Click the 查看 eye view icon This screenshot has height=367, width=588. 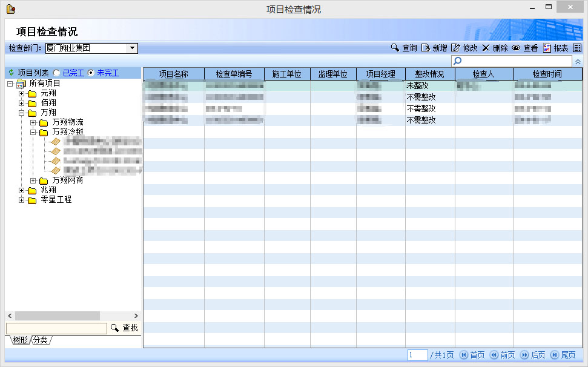point(516,48)
